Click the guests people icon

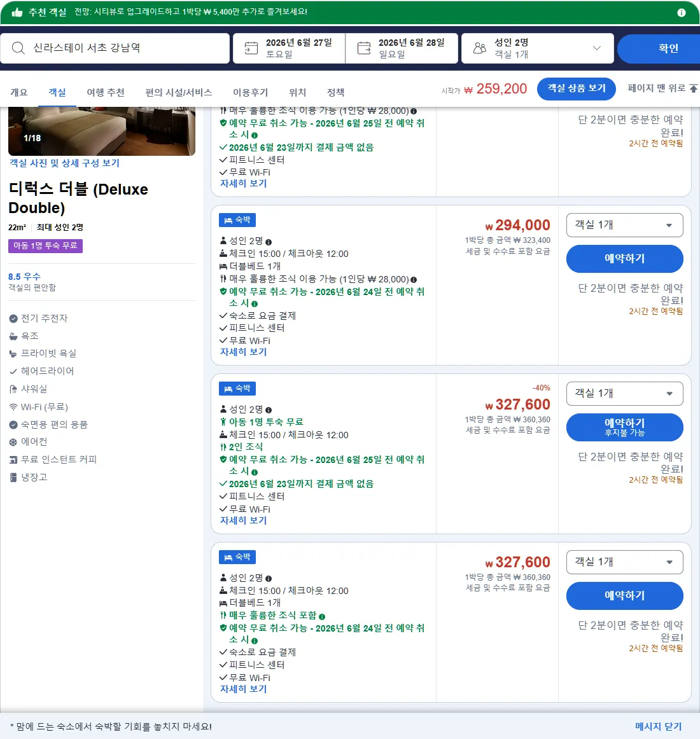(x=480, y=48)
